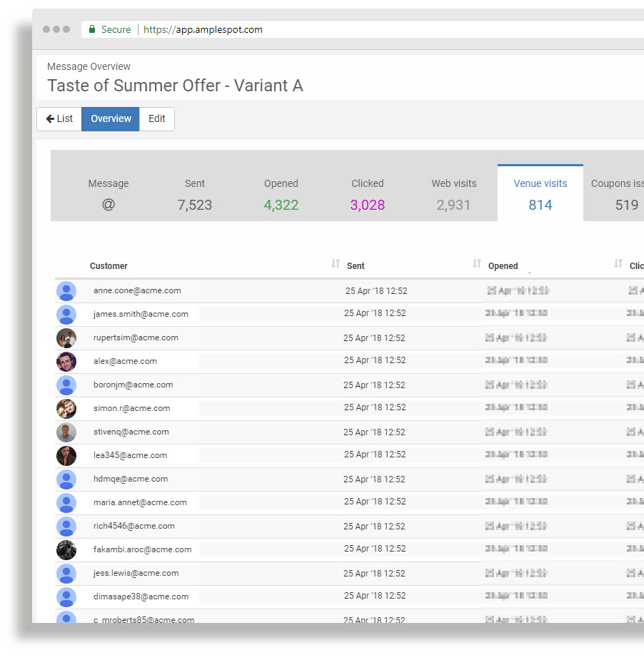The width and height of the screenshot is (644, 655).
Task: Click profile photo of simon.r@acme.com
Action: pos(66,409)
